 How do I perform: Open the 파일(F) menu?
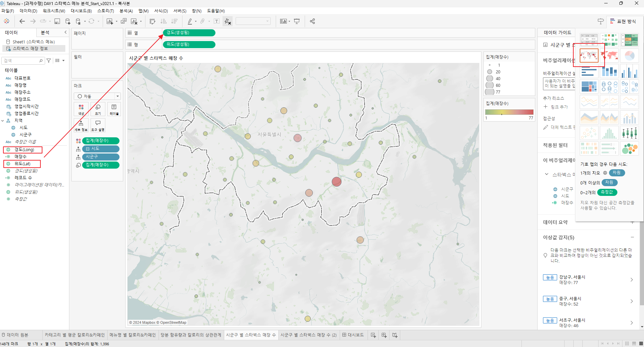click(8, 11)
